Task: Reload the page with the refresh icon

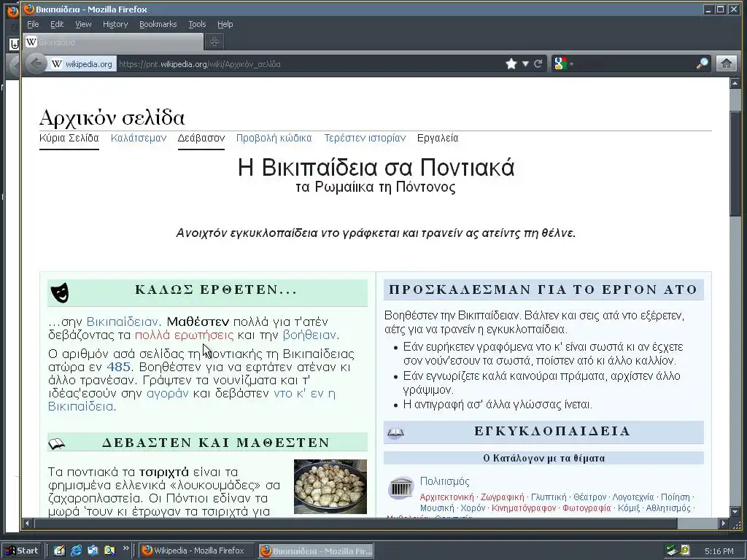Action: click(x=538, y=64)
